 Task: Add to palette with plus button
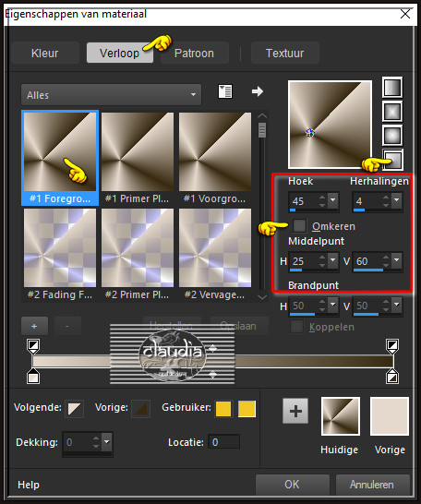point(295,411)
